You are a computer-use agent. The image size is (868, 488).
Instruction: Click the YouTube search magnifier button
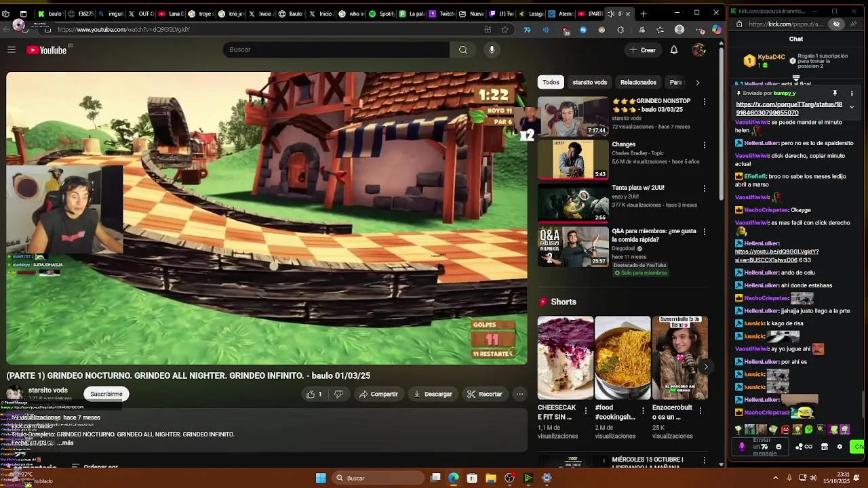(x=462, y=49)
